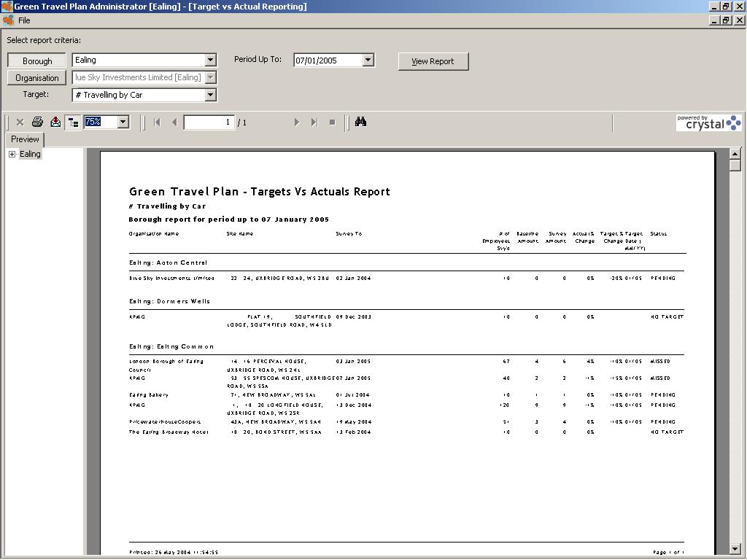Click 'Ealing Bakery' in the report

[x=149, y=394]
